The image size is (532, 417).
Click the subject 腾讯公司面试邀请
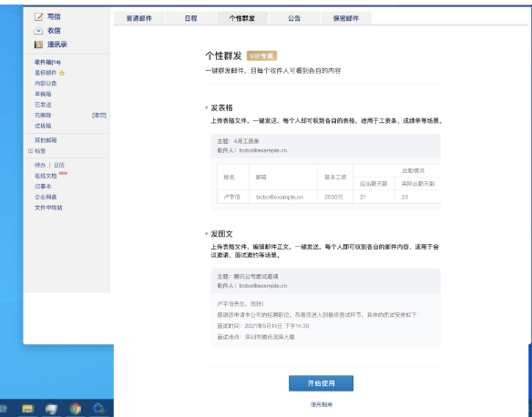[256, 277]
